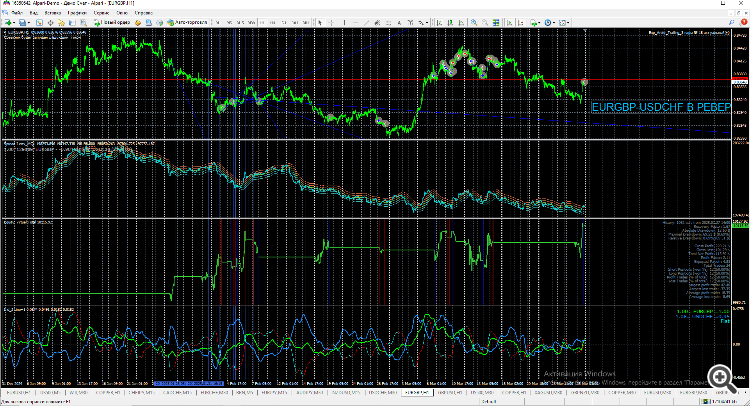Viewport: 750px width, 406px height.
Task: Select the Text tool marked A
Action: coord(399,22)
